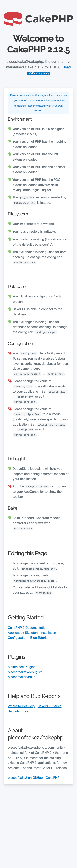Screen dimensions: 77x868
Task: Click green chef hat beside tmp directory writable
Action: click(10, 223)
